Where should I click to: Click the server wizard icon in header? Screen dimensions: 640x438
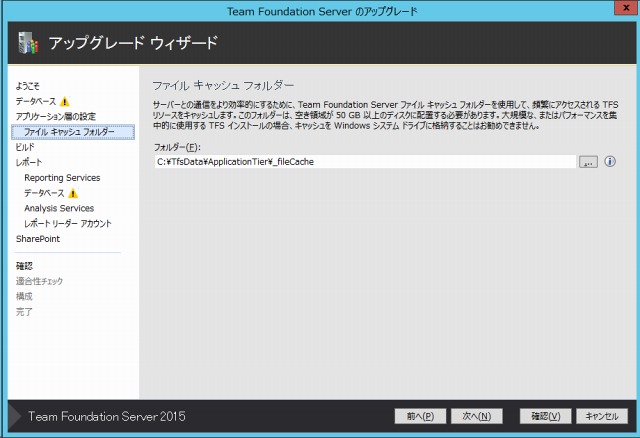coord(28,43)
